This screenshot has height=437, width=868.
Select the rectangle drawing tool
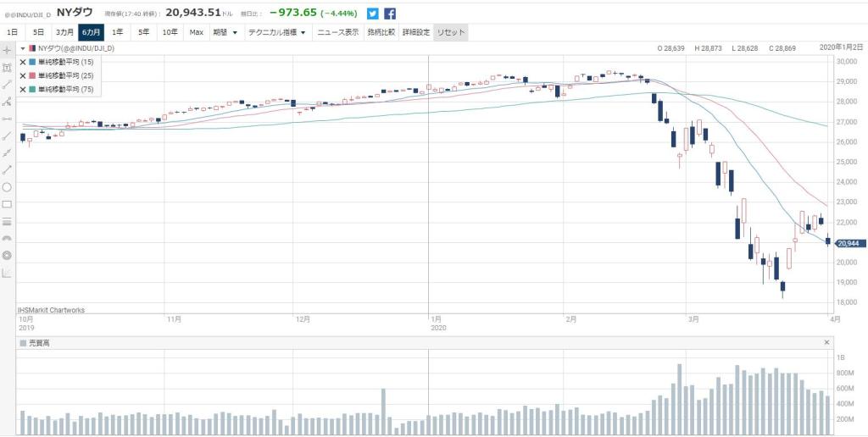click(7, 204)
